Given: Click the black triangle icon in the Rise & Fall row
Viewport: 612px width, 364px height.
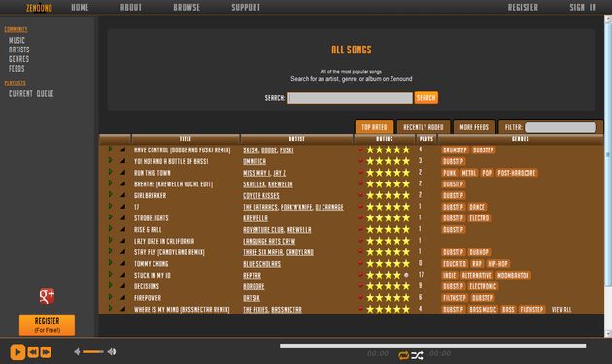Looking at the screenshot, I should pyautogui.click(x=123, y=229).
